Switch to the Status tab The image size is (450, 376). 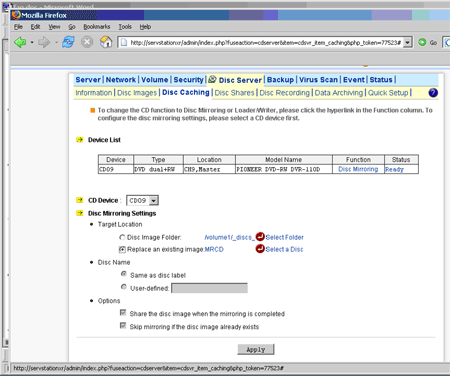coord(381,80)
